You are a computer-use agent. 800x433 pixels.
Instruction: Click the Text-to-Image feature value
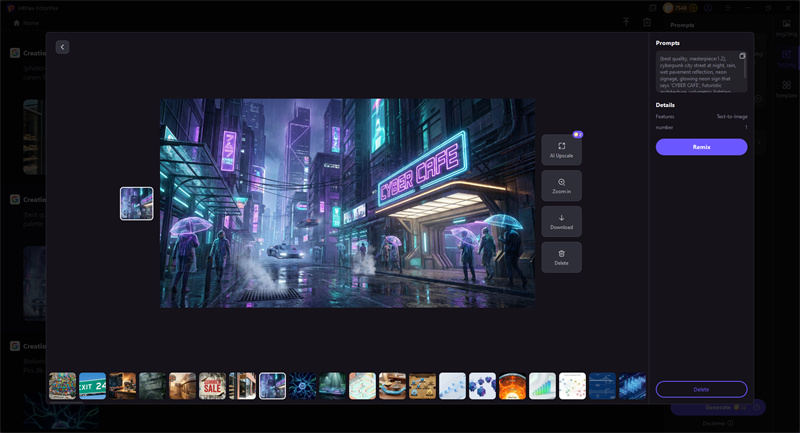[732, 116]
